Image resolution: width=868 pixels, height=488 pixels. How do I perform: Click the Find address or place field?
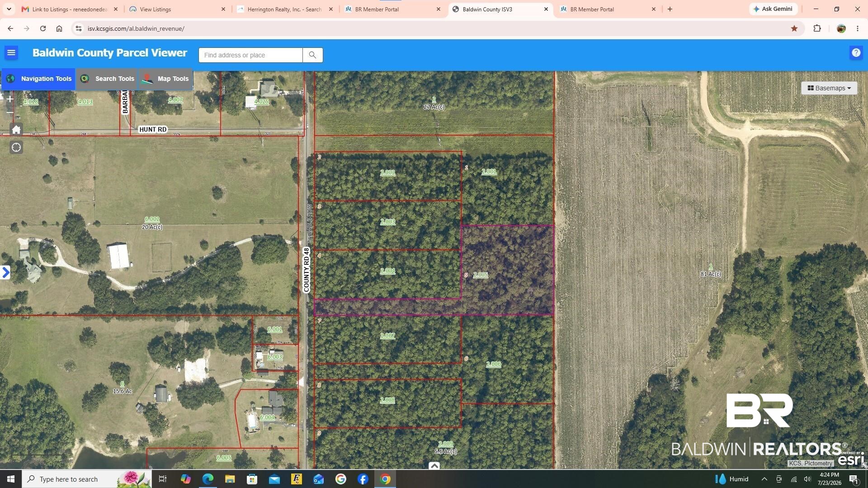pyautogui.click(x=250, y=55)
